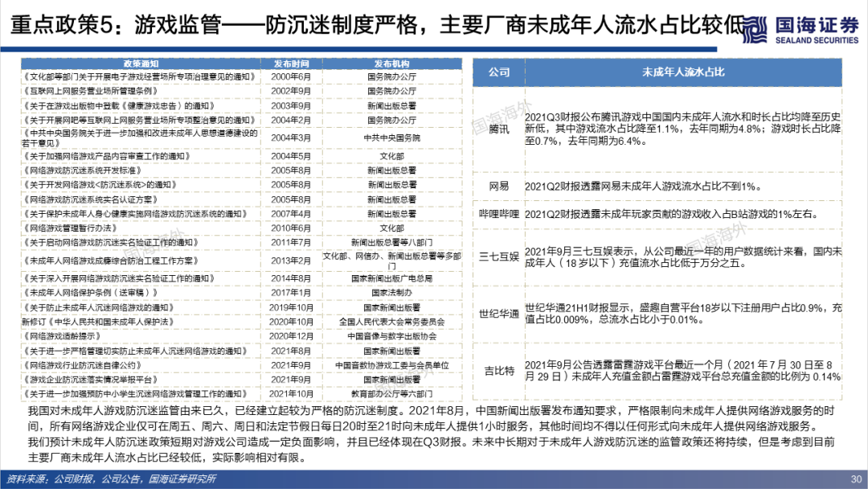Select the '世纪华通' company cell
This screenshot has width=868, height=489.
tap(499, 314)
